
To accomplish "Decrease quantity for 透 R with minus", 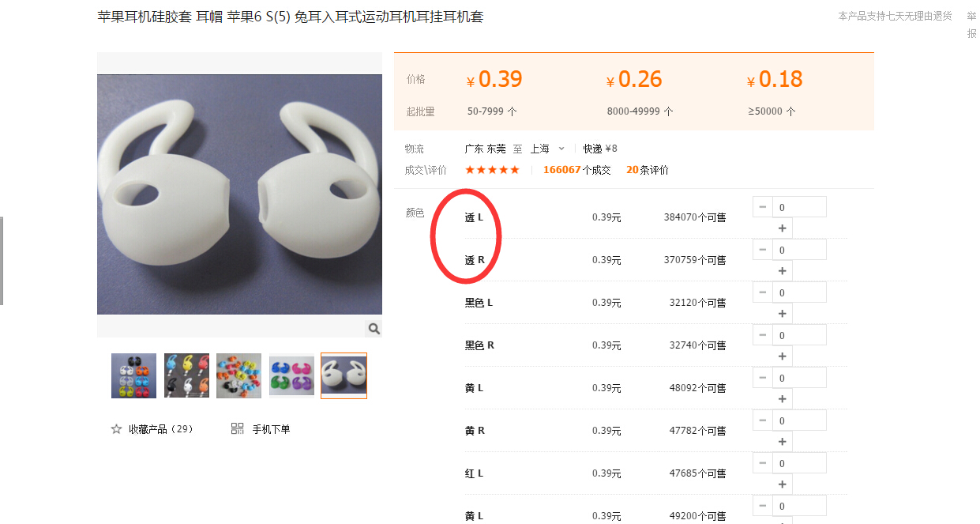I will [762, 250].
